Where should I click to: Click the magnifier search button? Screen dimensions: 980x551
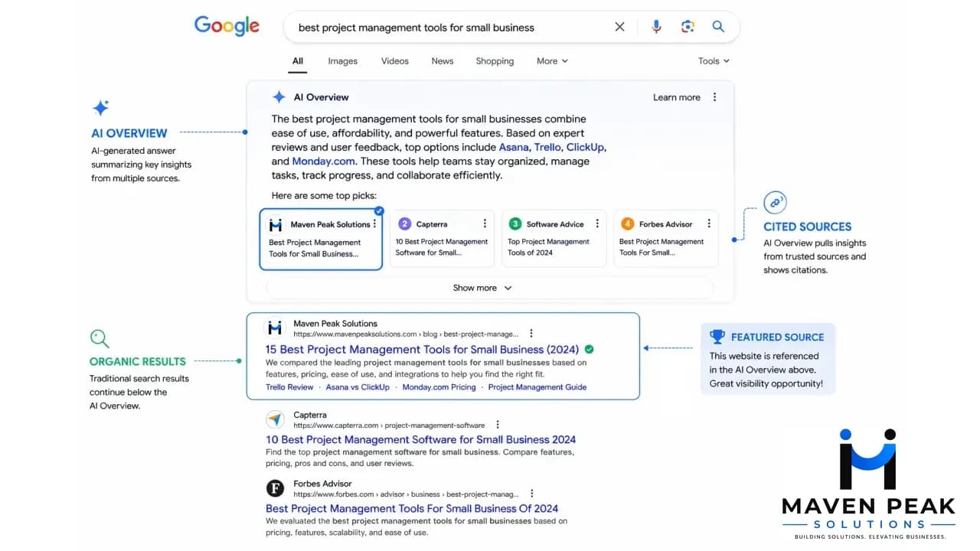point(718,27)
